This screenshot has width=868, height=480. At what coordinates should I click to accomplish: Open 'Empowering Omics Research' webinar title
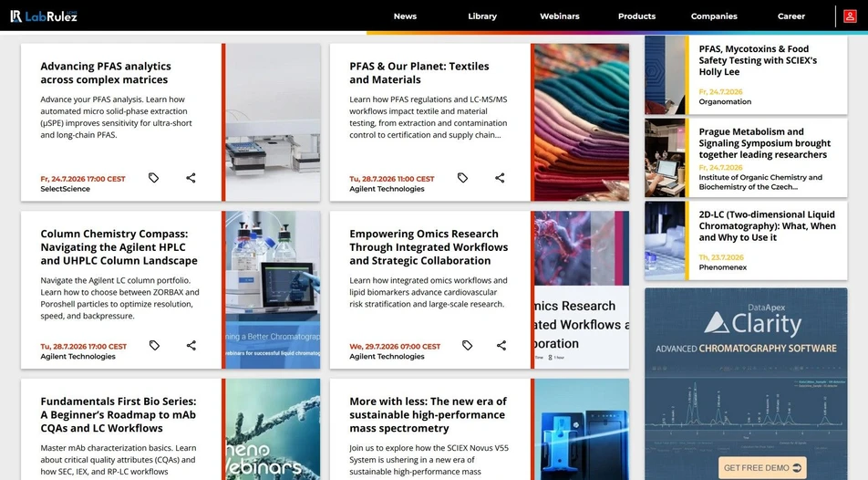pyautogui.click(x=429, y=247)
